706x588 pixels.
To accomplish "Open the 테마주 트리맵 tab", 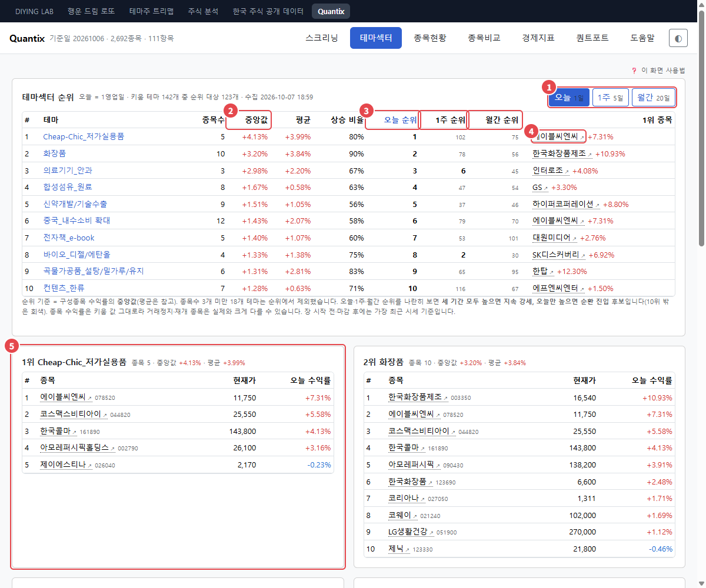I will tap(151, 11).
